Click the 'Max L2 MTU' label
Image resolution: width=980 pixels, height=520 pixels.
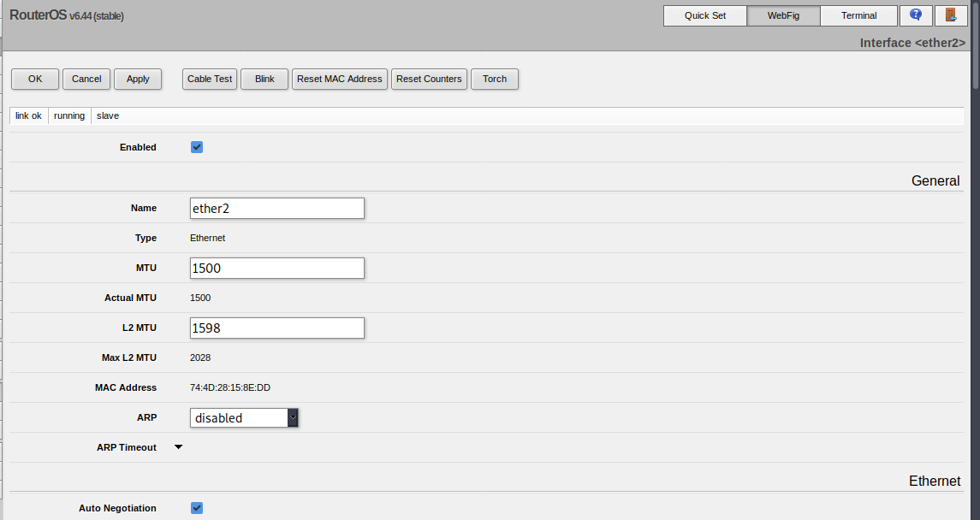click(x=129, y=357)
